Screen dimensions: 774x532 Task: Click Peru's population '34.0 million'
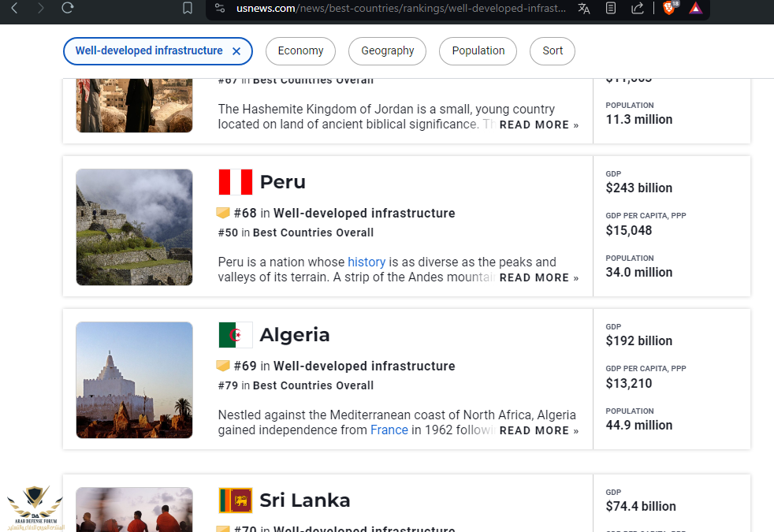[638, 273]
